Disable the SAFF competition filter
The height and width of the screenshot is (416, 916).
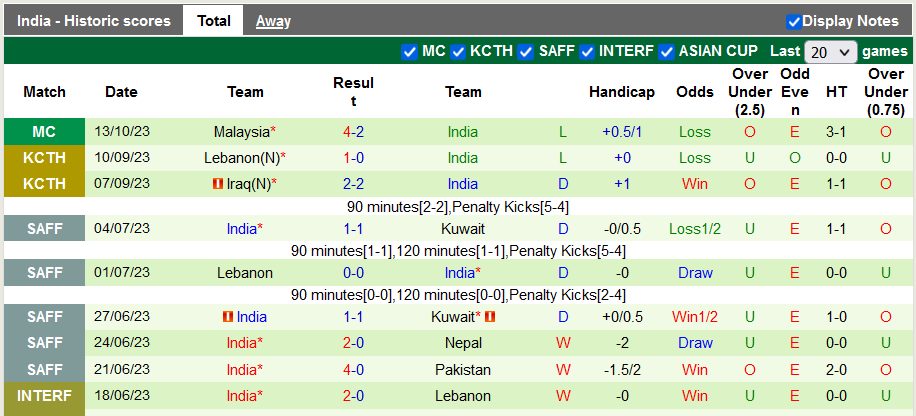[x=526, y=52]
